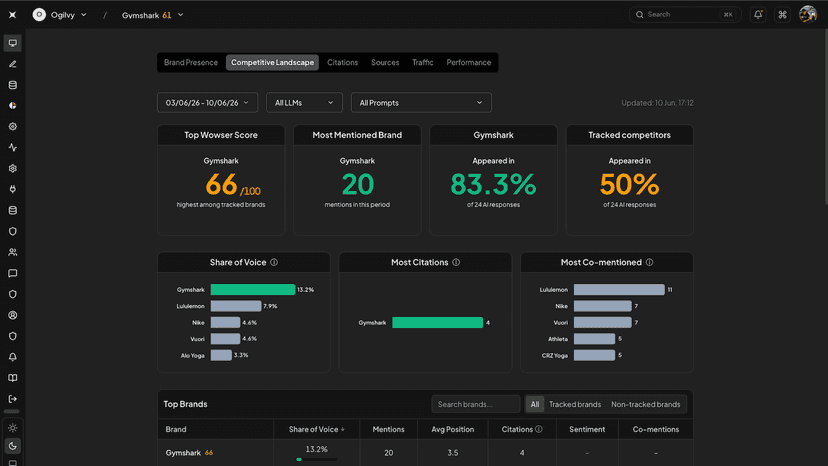
Task: Click the Alo Yoga 3.3% bar
Action: pos(221,355)
